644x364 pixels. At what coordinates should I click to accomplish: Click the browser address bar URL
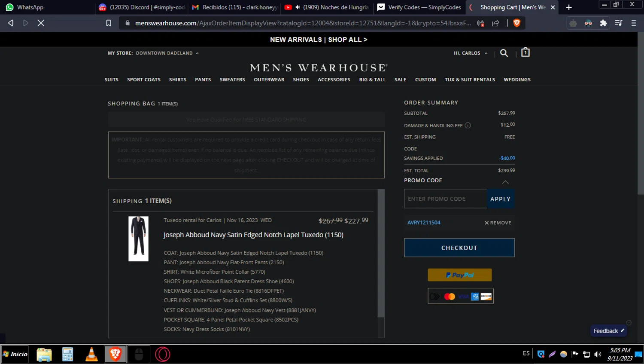pyautogui.click(x=303, y=23)
